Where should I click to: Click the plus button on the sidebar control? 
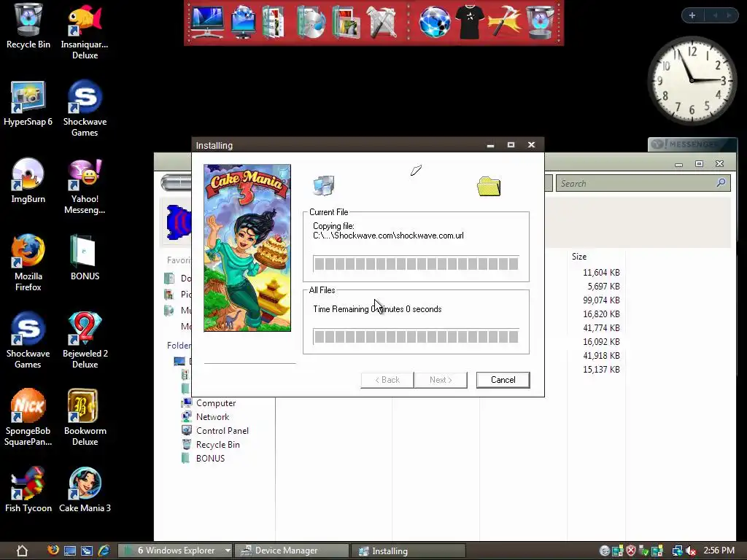click(692, 15)
